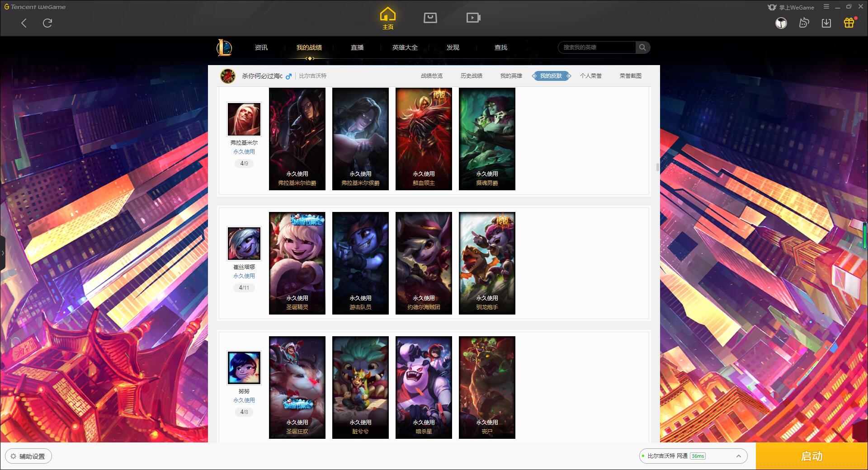Go back with the left arrow icon
This screenshot has height=470, width=868.
24,23
